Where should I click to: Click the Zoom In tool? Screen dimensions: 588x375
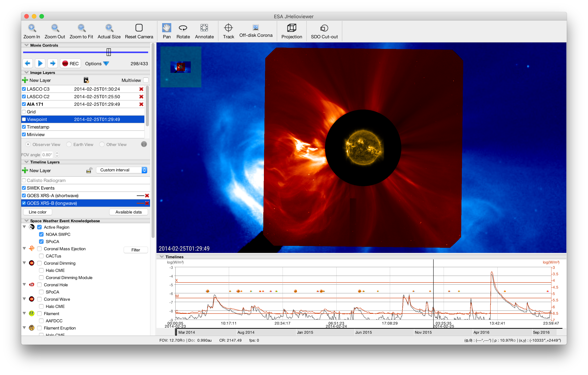pos(31,31)
